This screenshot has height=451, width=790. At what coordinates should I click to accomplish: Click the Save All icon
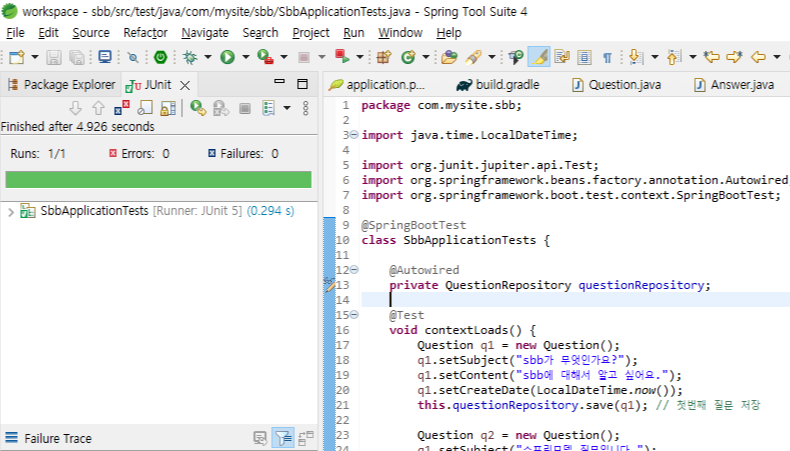point(77,57)
